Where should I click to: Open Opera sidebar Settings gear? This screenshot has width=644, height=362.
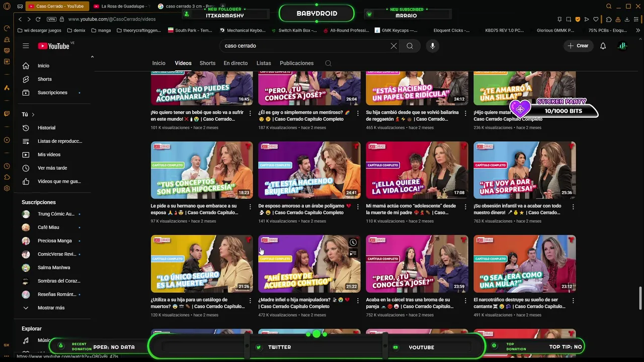[x=7, y=189]
